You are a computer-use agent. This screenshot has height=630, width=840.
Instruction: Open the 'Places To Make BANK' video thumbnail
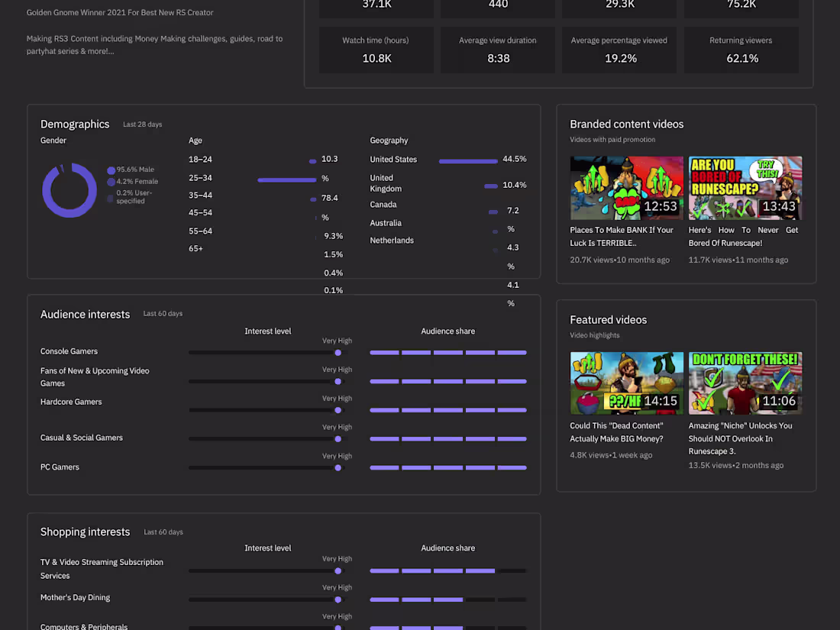tap(626, 188)
